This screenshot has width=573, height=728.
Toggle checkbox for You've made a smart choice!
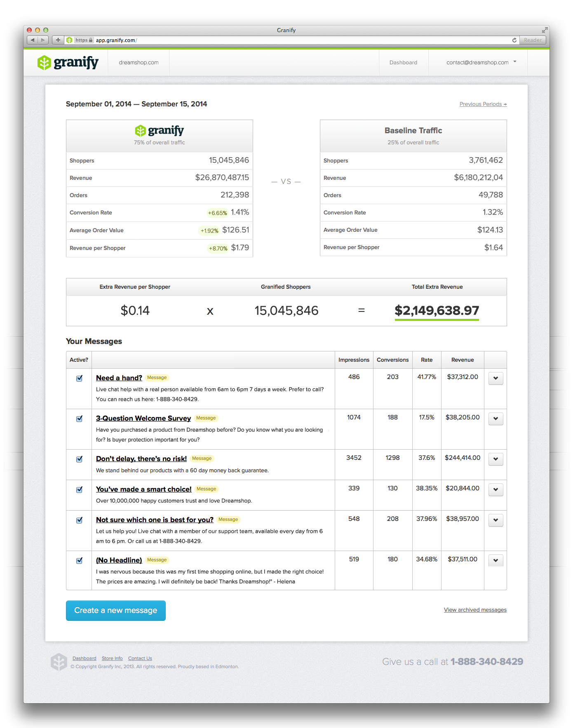(80, 490)
